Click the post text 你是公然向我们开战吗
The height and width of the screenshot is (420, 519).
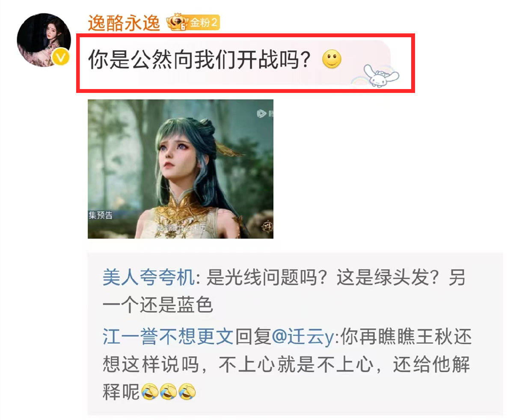point(199,60)
